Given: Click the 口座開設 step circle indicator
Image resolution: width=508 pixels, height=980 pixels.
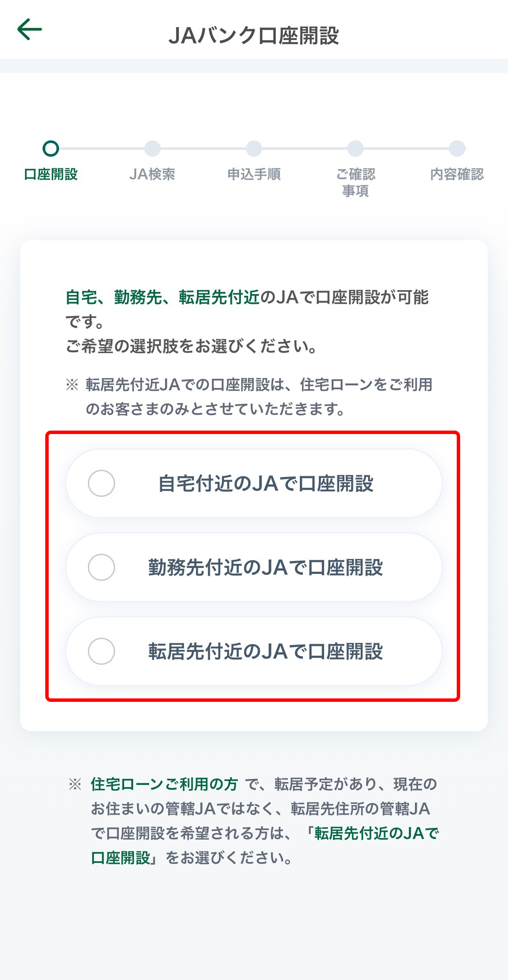Looking at the screenshot, I should pos(51,149).
